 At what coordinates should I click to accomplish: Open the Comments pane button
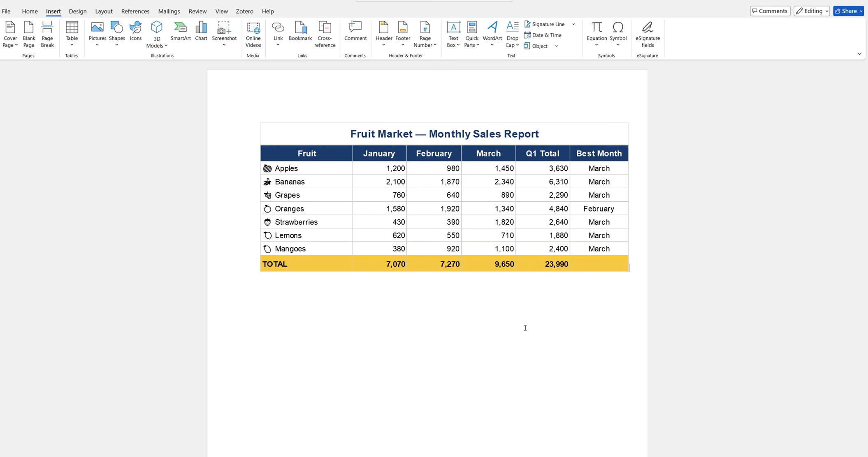click(x=770, y=11)
